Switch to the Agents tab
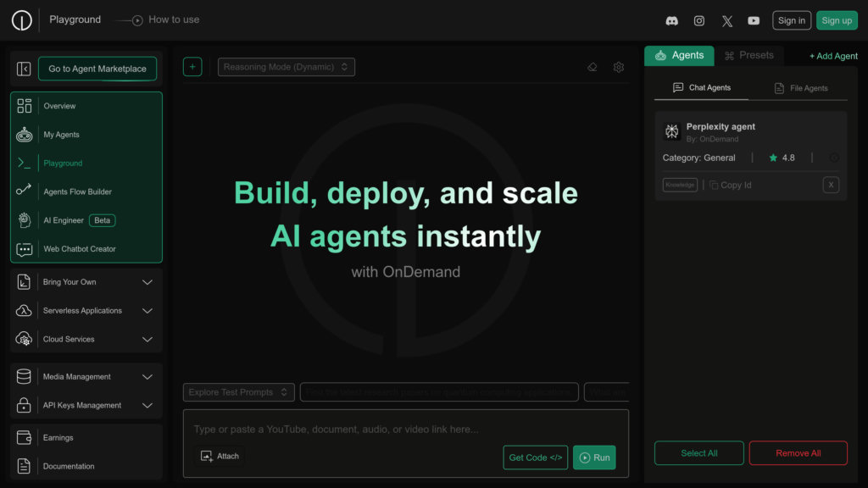The image size is (868, 488). 679,56
